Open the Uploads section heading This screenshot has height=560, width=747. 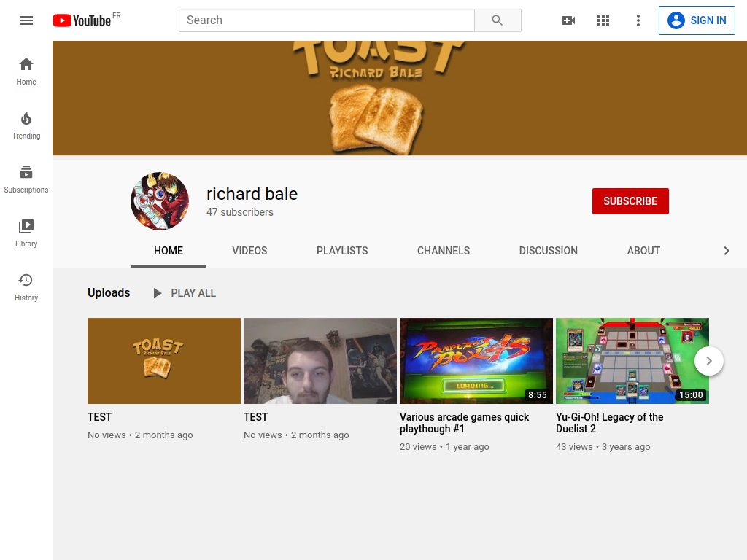109,293
